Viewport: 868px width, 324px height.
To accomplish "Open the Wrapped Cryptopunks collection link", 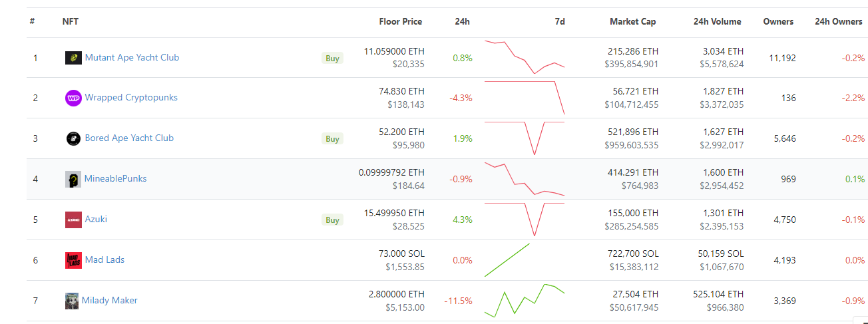I will [x=131, y=97].
